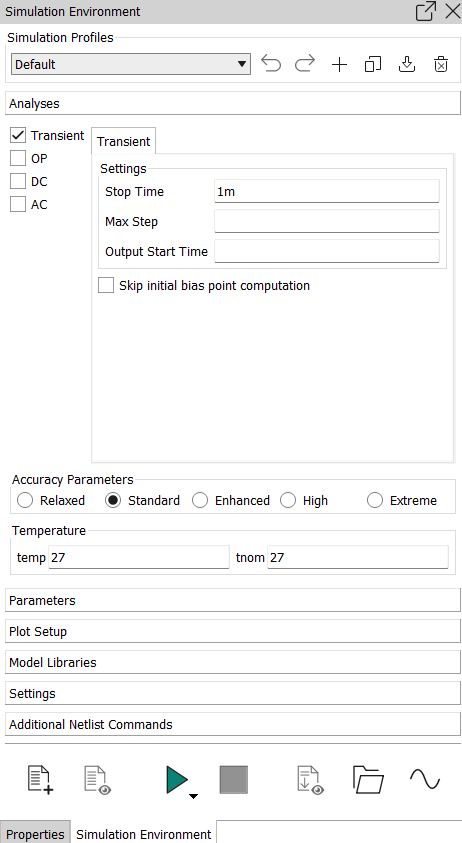Expand the Model Libraries section

click(x=233, y=662)
